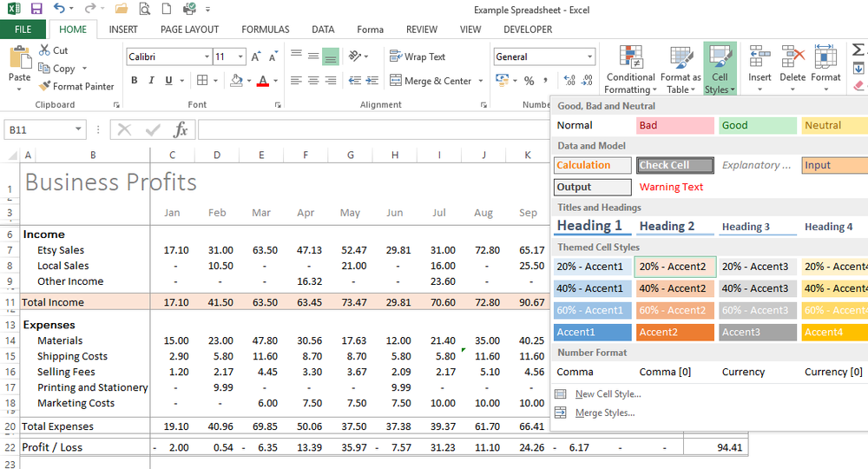Open the FILE tab

(23, 30)
